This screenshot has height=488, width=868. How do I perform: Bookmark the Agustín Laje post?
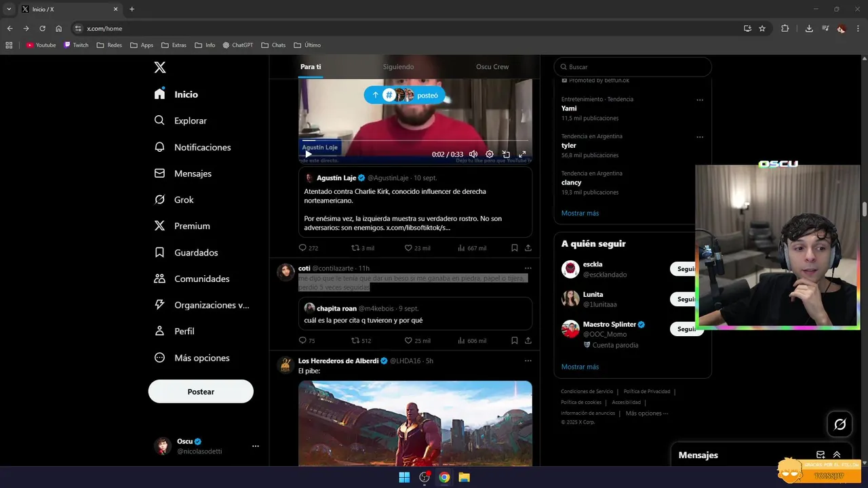[x=515, y=248]
